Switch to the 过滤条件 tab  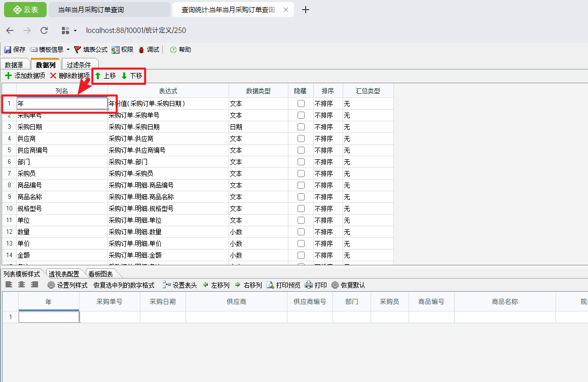tap(79, 65)
